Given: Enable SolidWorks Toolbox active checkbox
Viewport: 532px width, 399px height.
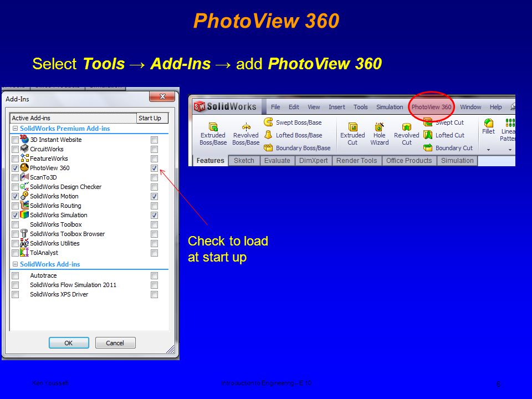Looking at the screenshot, I should (16, 224).
